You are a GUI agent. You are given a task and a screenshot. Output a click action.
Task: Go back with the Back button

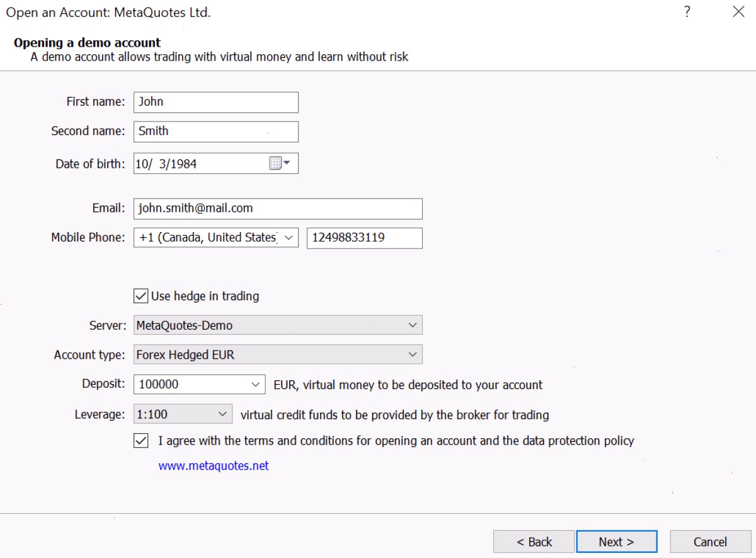534,542
